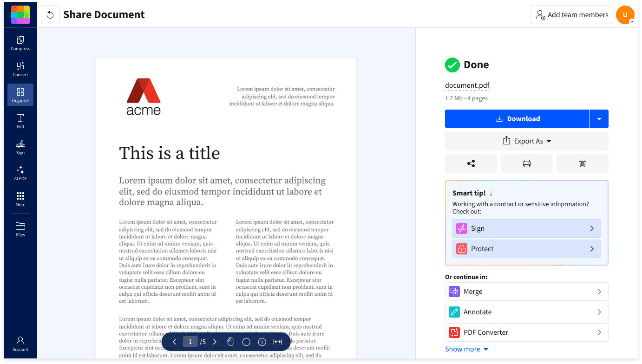Open the Edit tool in sidebar
The width and height of the screenshot is (642, 364).
[x=20, y=121]
